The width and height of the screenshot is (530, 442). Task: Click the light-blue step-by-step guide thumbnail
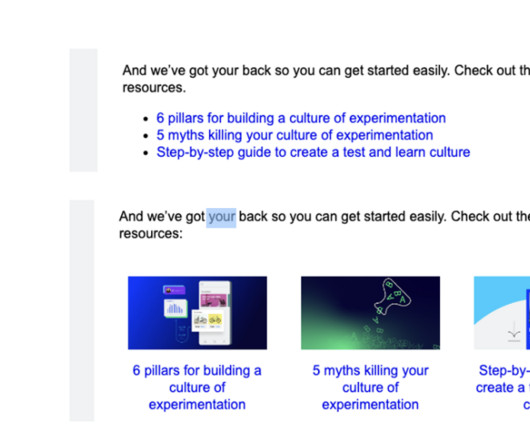click(x=502, y=313)
